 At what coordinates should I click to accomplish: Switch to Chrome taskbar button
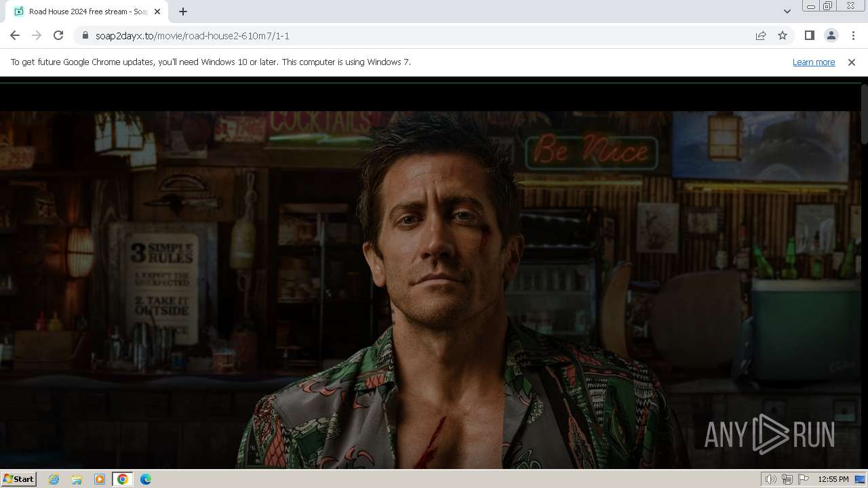pyautogui.click(x=123, y=479)
